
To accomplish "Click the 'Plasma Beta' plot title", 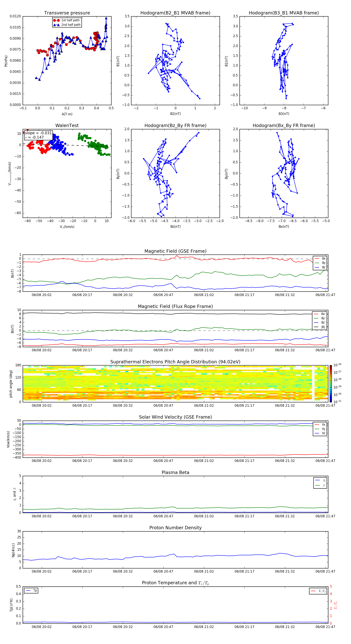I will coord(175,473).
